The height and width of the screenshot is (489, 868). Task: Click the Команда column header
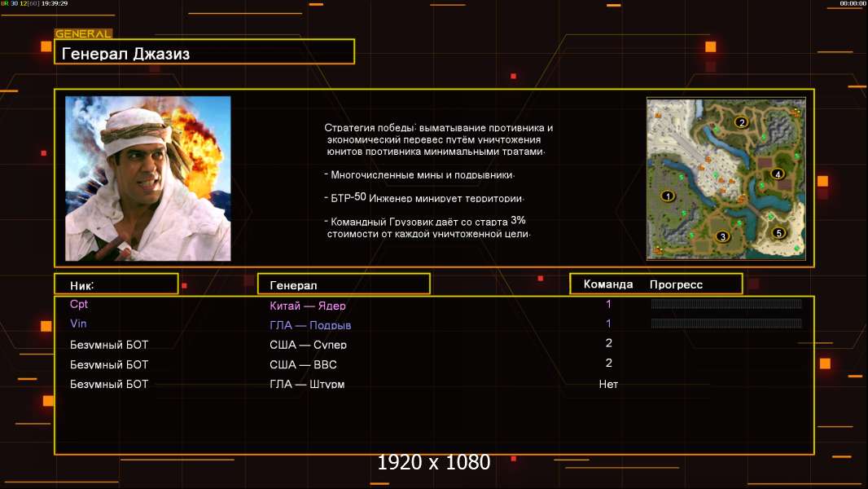607,284
